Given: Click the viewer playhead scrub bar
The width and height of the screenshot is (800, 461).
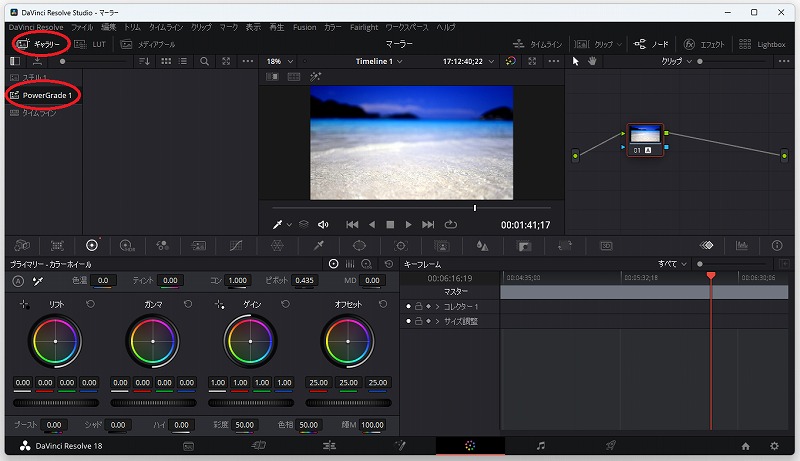Looking at the screenshot, I should (x=412, y=208).
